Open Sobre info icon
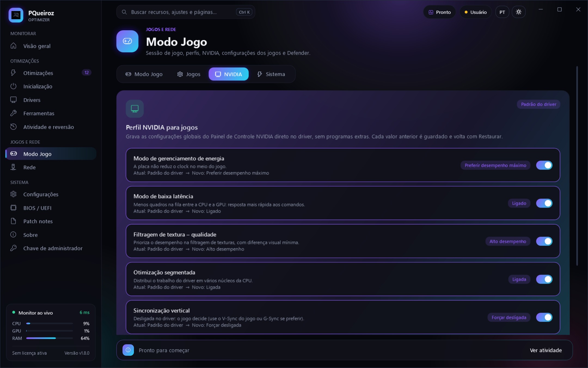Viewport: 588px width, 368px height. click(x=13, y=235)
